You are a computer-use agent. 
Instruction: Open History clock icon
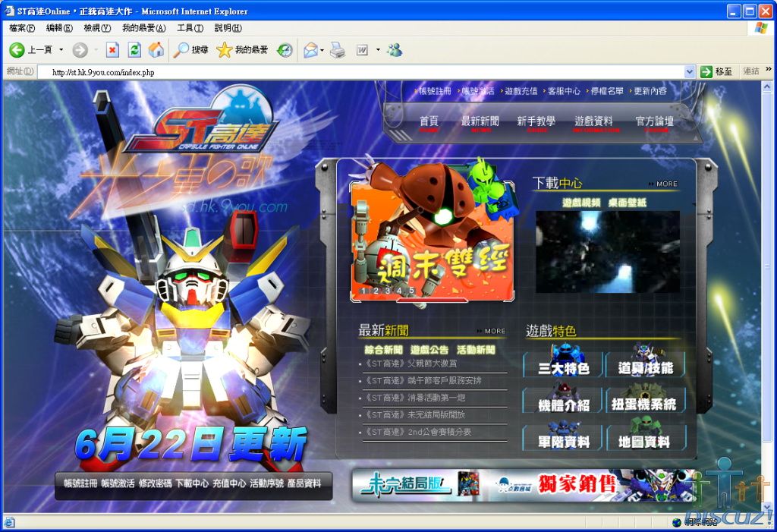point(285,49)
